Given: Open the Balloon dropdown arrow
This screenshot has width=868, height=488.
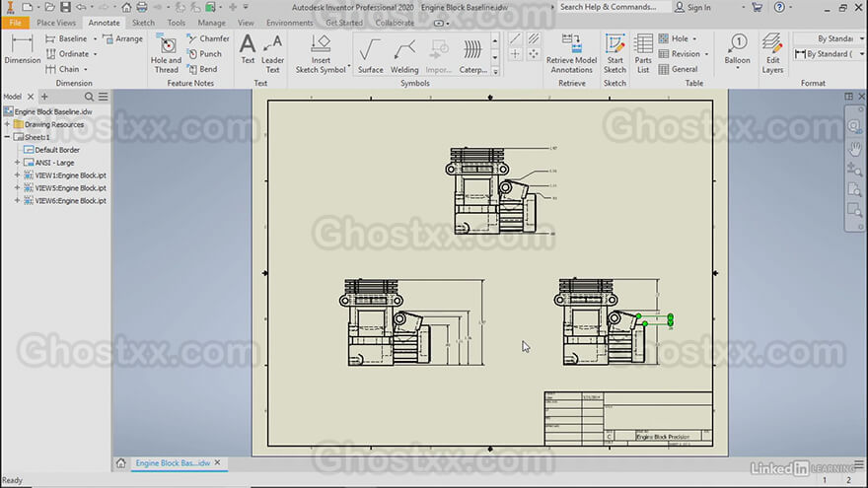Looking at the screenshot, I should click(x=738, y=69).
